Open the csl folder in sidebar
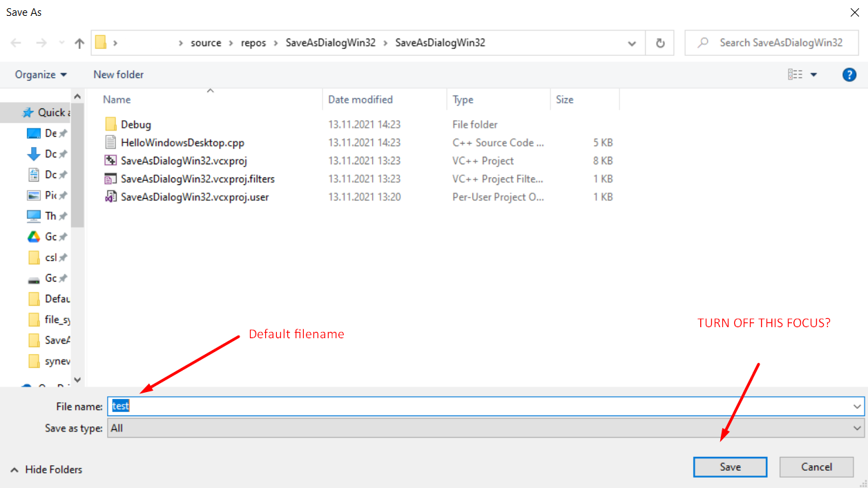The width and height of the screenshot is (868, 488). 34,257
